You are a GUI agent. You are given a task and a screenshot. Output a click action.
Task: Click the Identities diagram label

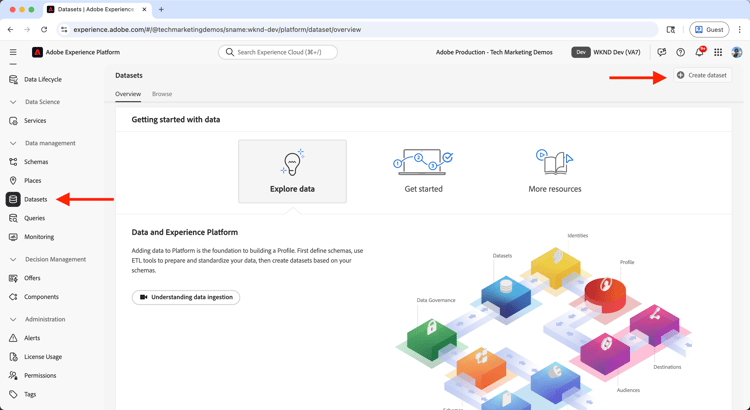(578, 236)
